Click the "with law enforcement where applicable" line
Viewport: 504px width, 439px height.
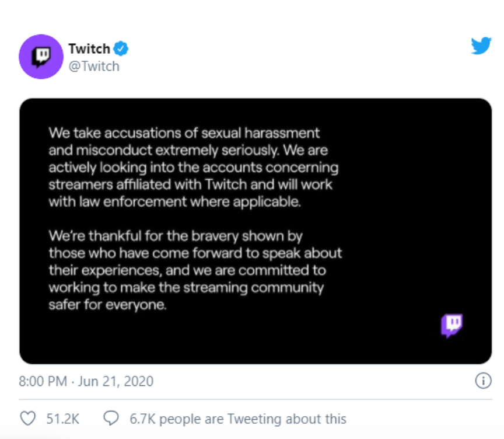coord(174,201)
